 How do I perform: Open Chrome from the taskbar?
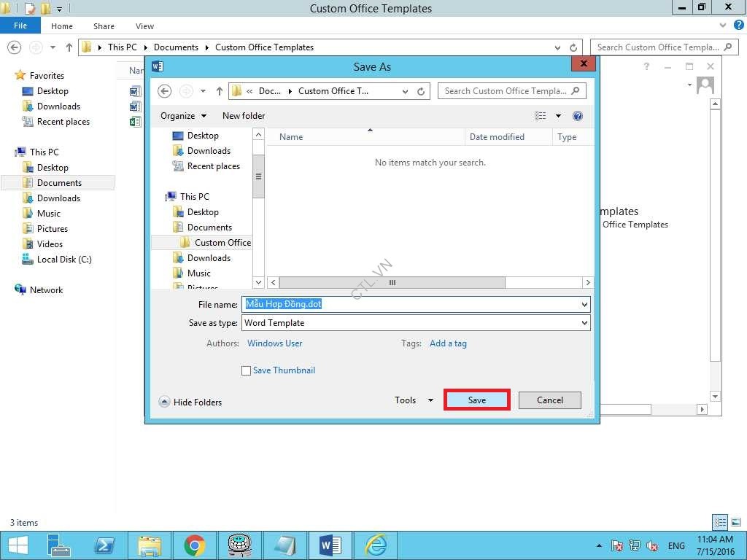point(195,545)
